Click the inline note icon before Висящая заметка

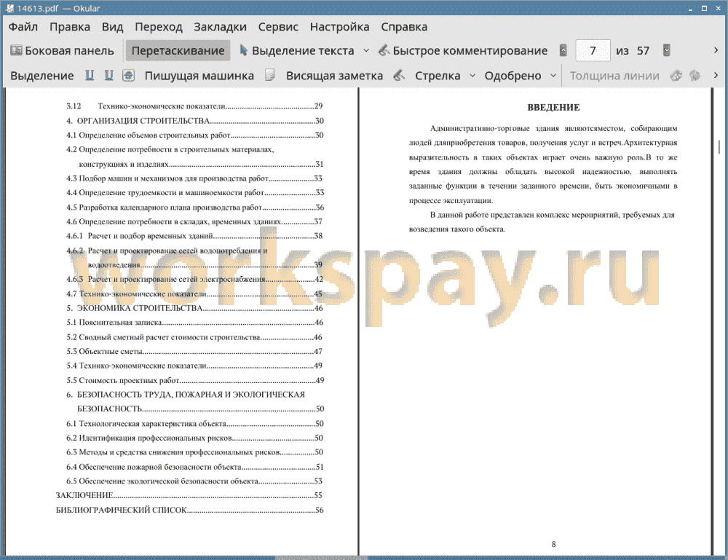[x=270, y=75]
